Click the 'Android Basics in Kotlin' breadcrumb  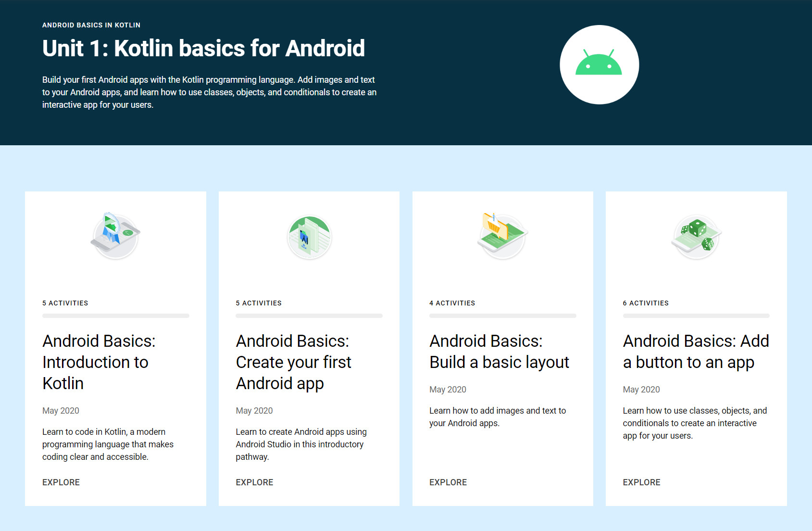[91, 25]
